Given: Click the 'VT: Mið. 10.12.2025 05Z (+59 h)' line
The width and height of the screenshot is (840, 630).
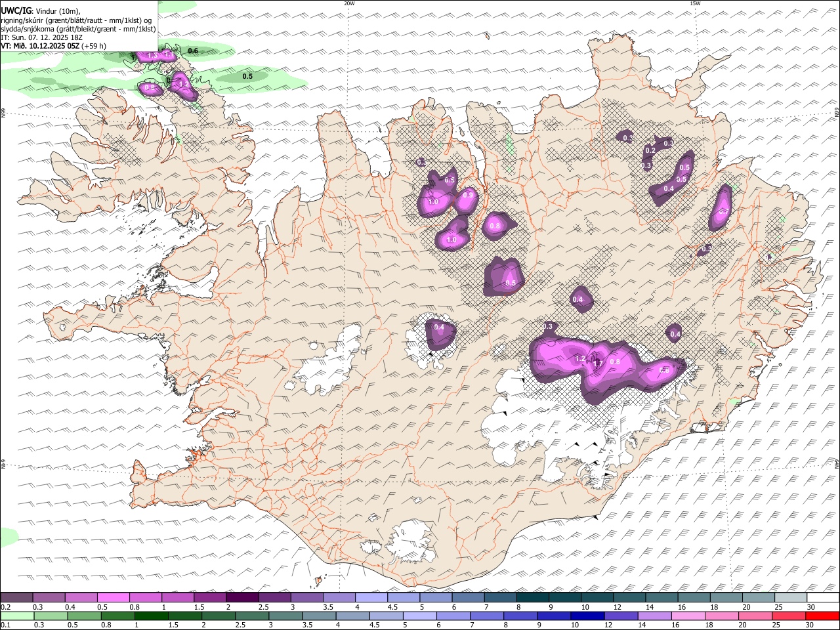Looking at the screenshot, I should click(x=54, y=46).
